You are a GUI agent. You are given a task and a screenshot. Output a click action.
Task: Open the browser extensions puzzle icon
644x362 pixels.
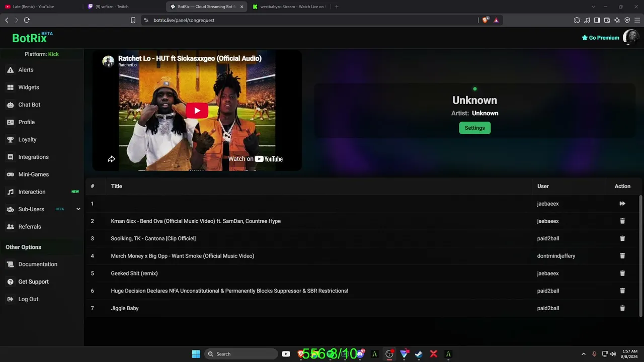(x=577, y=20)
